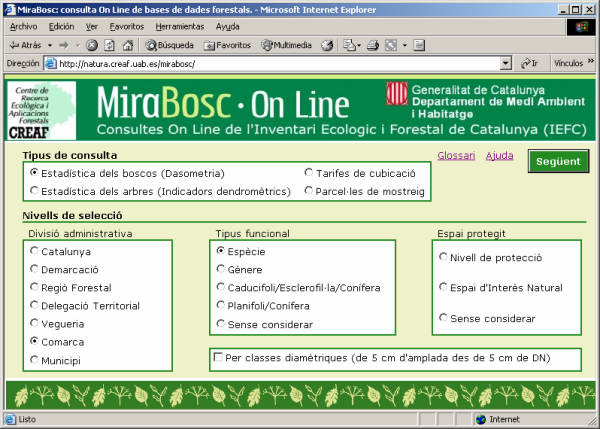Select the Planifoli/Conífera option
This screenshot has height=429, width=600.
point(220,305)
